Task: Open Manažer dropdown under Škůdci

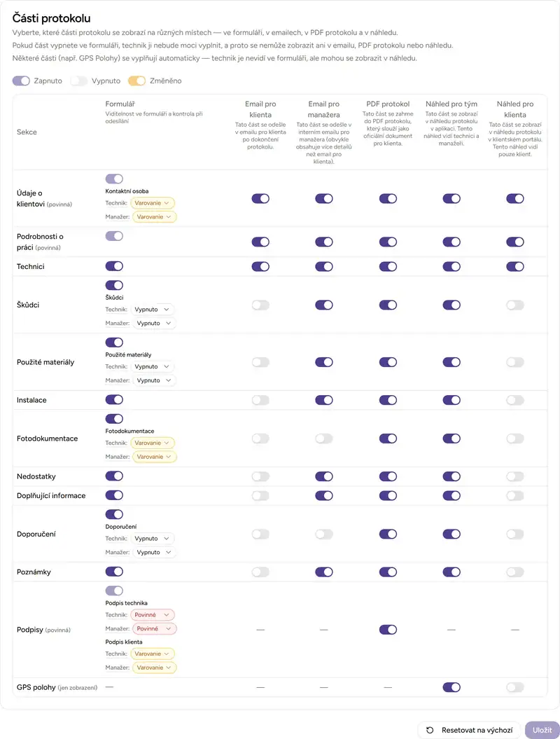Action: (x=155, y=323)
